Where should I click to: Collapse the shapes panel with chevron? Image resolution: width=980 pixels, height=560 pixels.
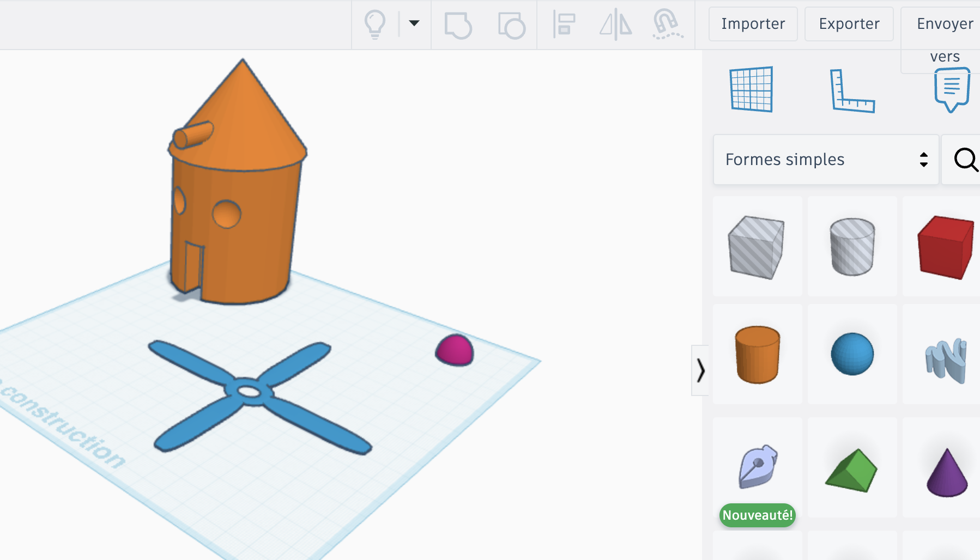700,370
